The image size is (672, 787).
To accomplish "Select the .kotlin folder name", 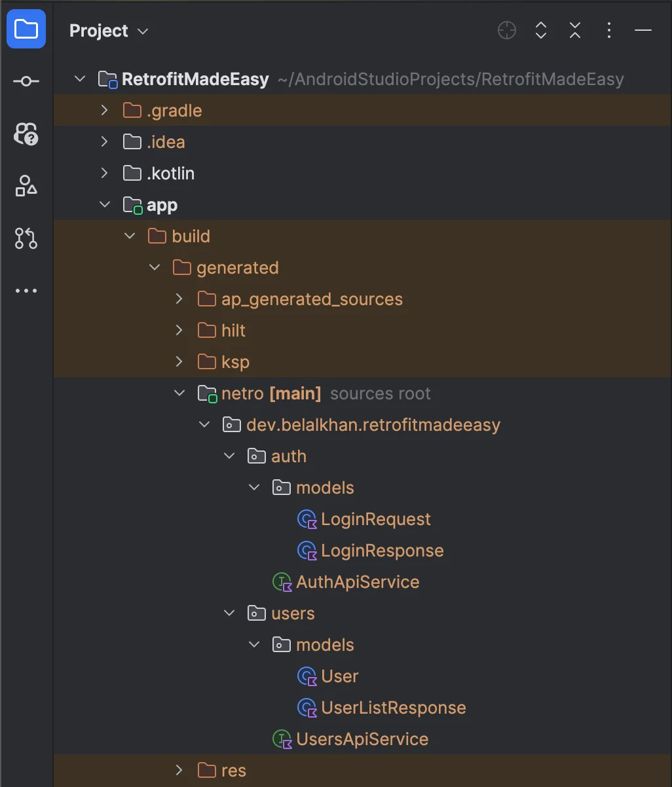I will click(170, 174).
